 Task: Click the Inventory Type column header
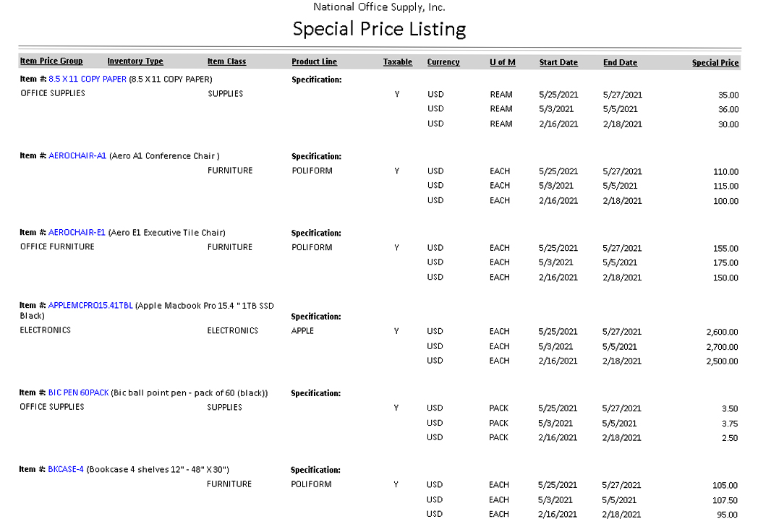(x=135, y=61)
